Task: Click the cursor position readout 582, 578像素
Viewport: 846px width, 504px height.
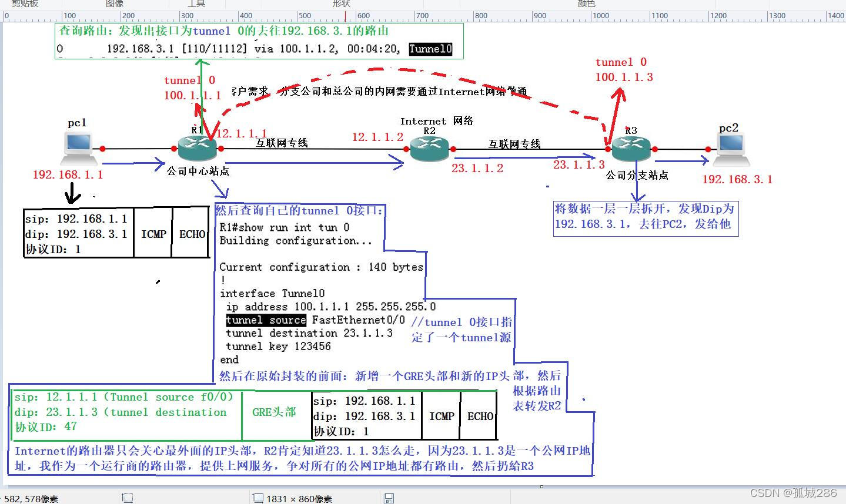Action: point(31,499)
